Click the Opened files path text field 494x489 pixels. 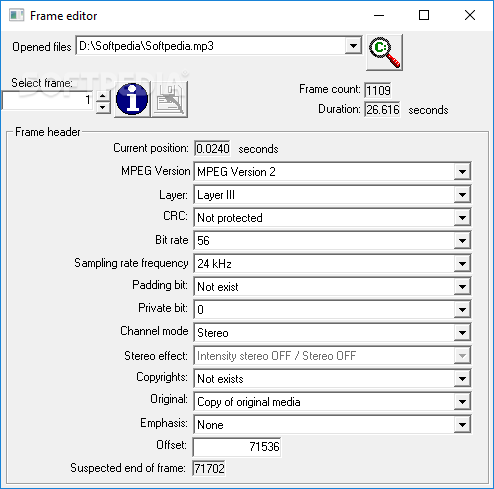click(211, 46)
